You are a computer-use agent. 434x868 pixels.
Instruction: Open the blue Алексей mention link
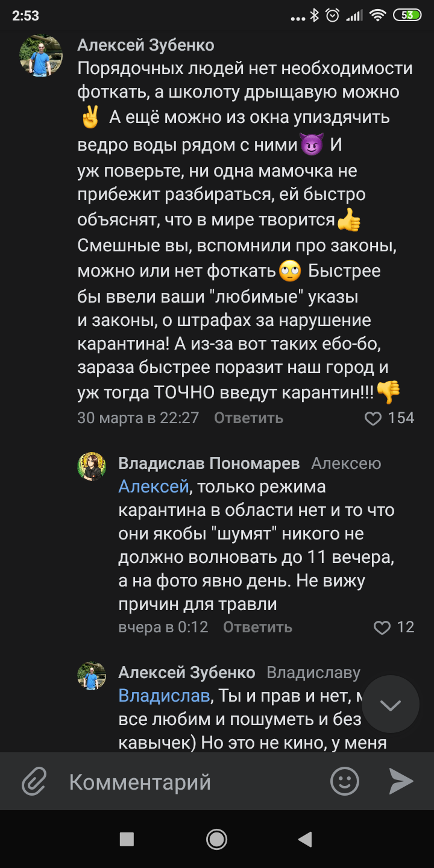coord(153,486)
